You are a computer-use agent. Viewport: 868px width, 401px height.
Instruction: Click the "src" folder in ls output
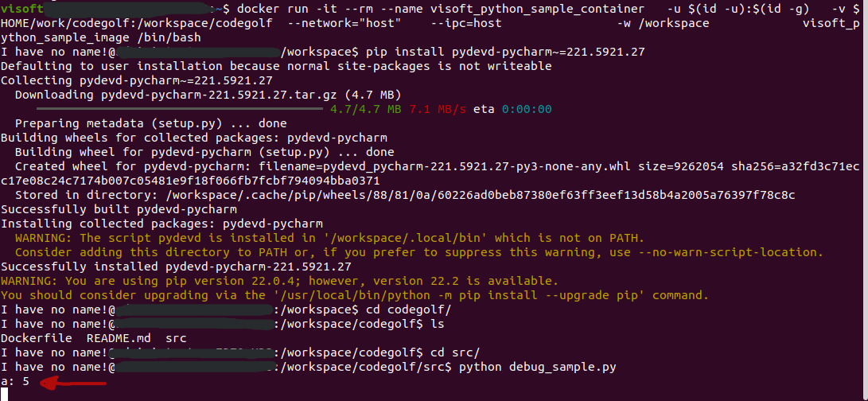[x=177, y=338]
